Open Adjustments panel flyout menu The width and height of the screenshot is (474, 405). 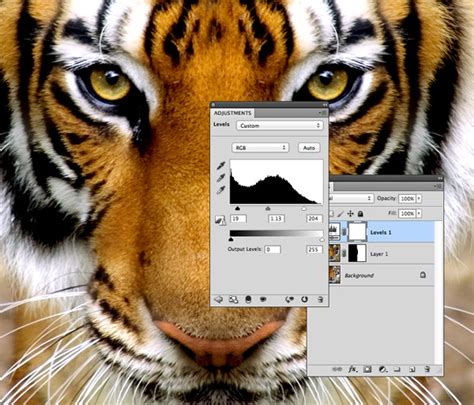pyautogui.click(x=323, y=113)
